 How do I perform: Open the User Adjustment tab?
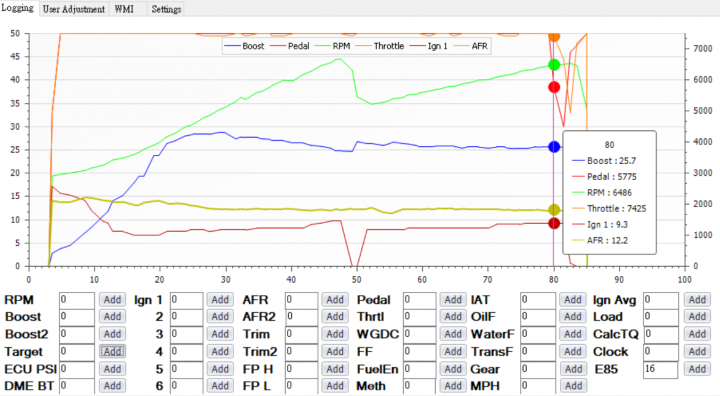pos(73,9)
